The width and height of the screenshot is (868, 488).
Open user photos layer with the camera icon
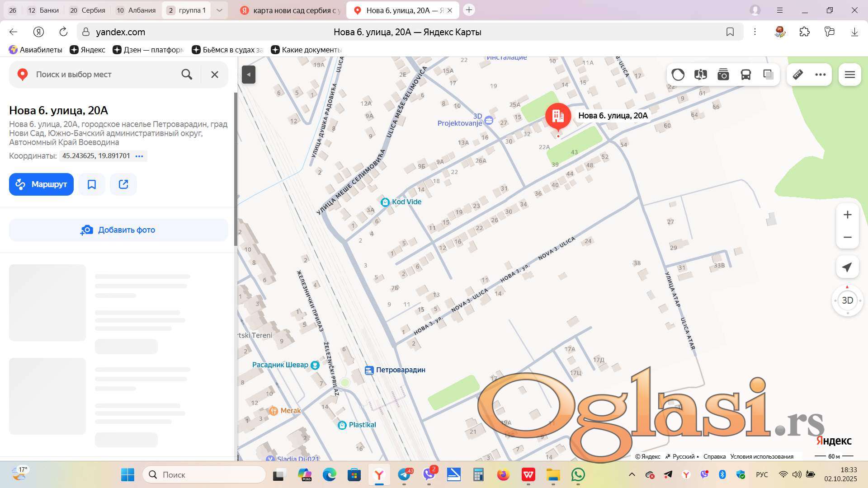point(723,75)
